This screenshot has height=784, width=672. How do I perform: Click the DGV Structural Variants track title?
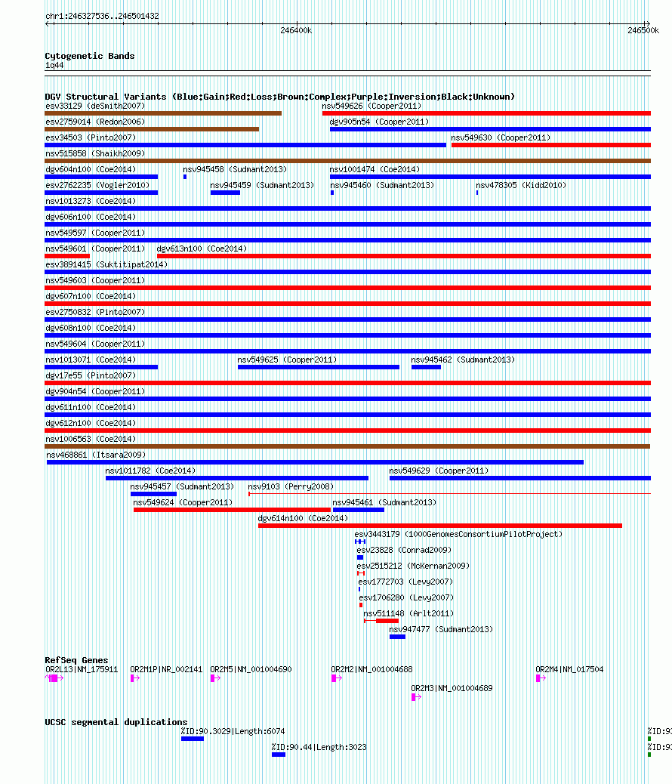[x=279, y=97]
